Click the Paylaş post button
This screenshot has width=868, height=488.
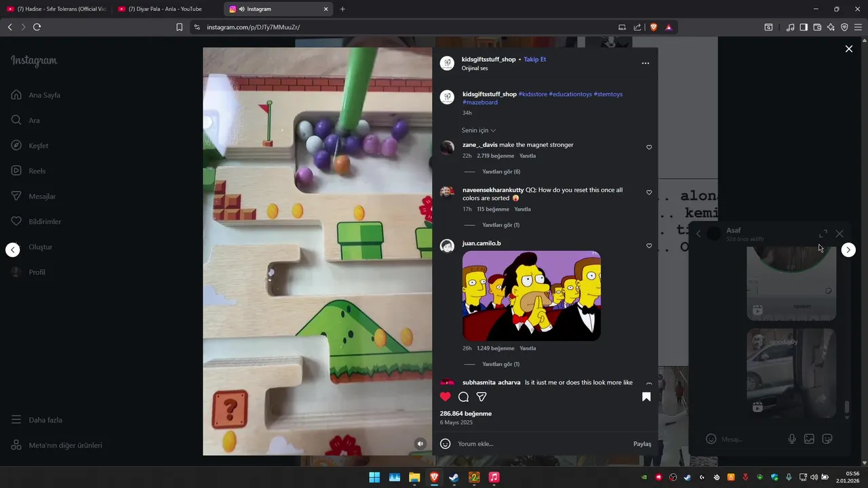point(642,444)
